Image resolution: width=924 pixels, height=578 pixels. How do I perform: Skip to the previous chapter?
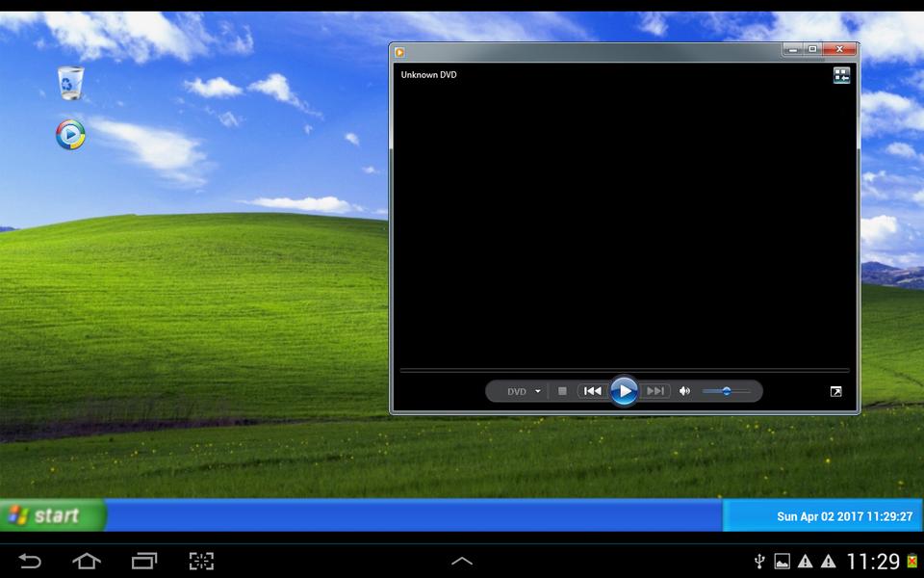(592, 391)
